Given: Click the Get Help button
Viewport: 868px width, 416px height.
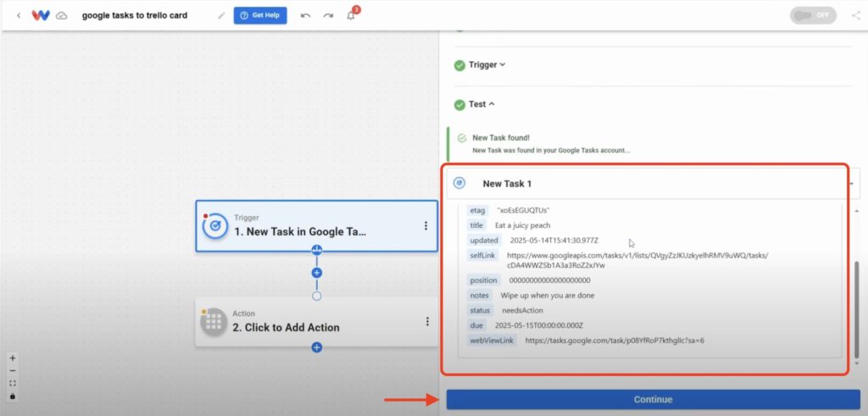Looking at the screenshot, I should (260, 15).
